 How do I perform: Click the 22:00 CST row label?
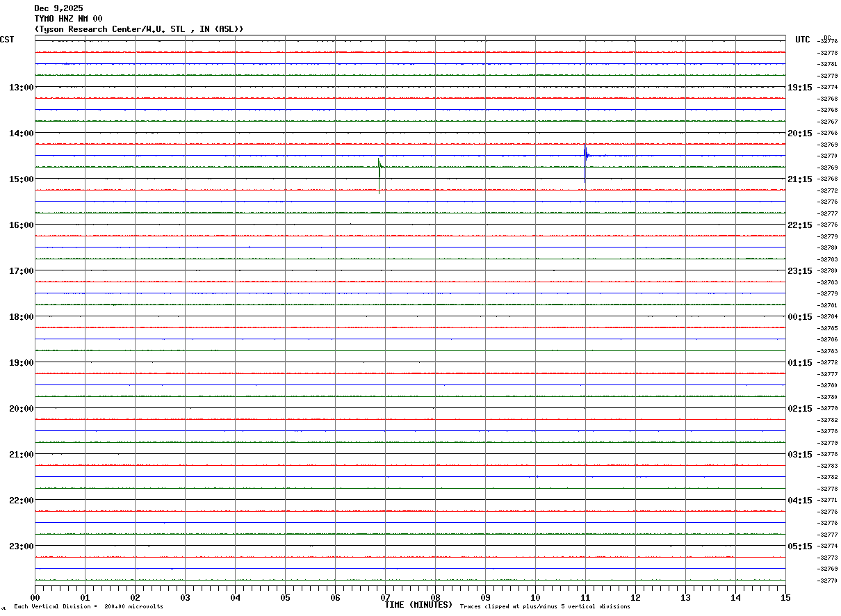point(22,500)
